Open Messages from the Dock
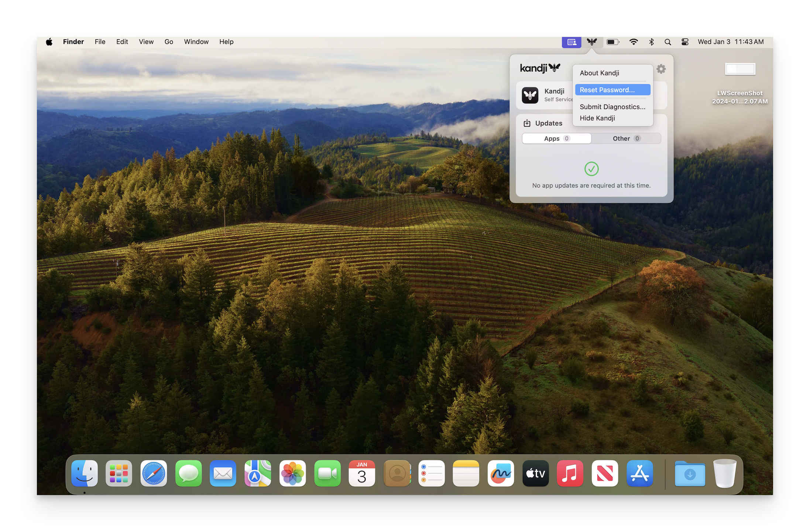810x532 pixels. point(188,473)
